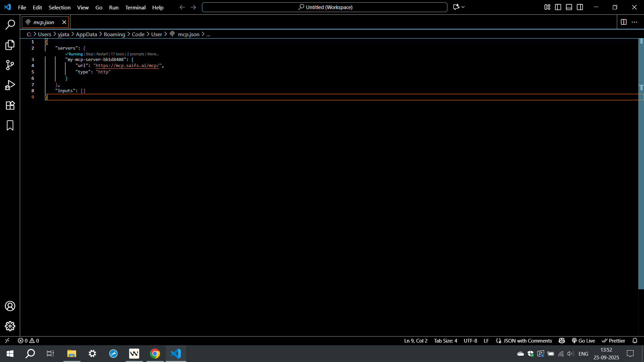Toggle the bottom panel layout button
This screenshot has width=644, height=362.
click(569, 7)
